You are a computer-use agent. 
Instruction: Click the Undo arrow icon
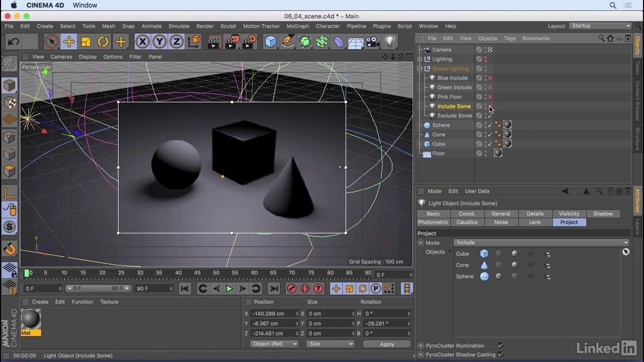(14, 42)
